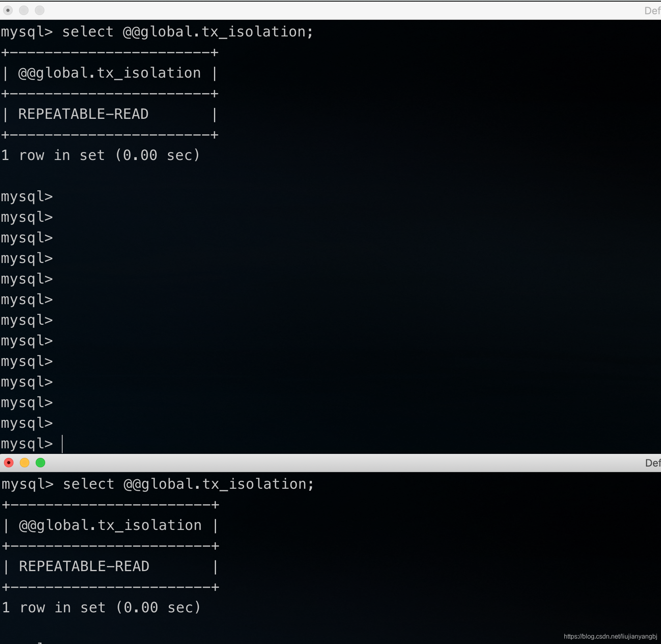The image size is (661, 644).
Task: Click '1 row in set (0.00 sec)' in lower terminal
Action: [x=101, y=608]
